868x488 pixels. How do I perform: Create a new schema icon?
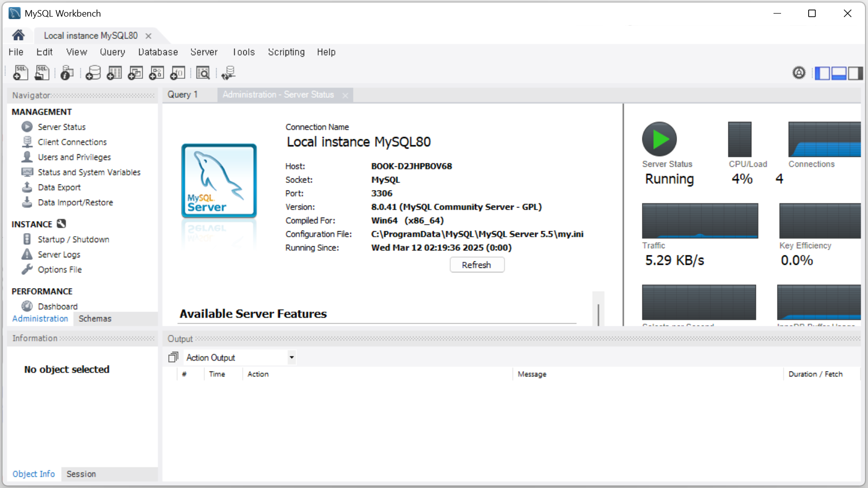tap(93, 73)
